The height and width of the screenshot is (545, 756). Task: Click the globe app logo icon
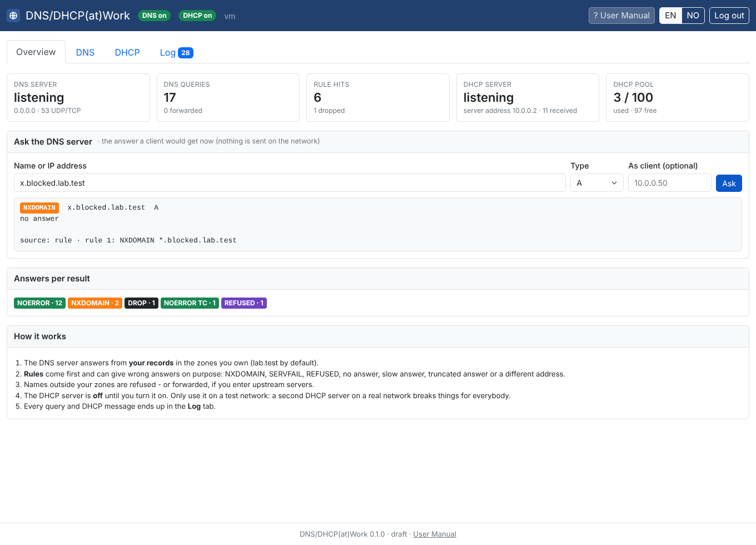[x=13, y=16]
